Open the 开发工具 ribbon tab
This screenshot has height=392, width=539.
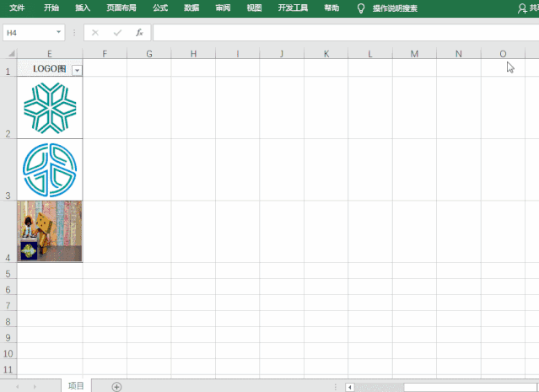[293, 8]
